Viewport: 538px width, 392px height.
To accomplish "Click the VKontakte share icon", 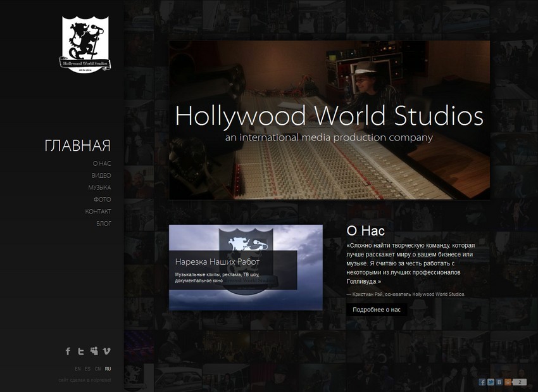I will (x=499, y=382).
